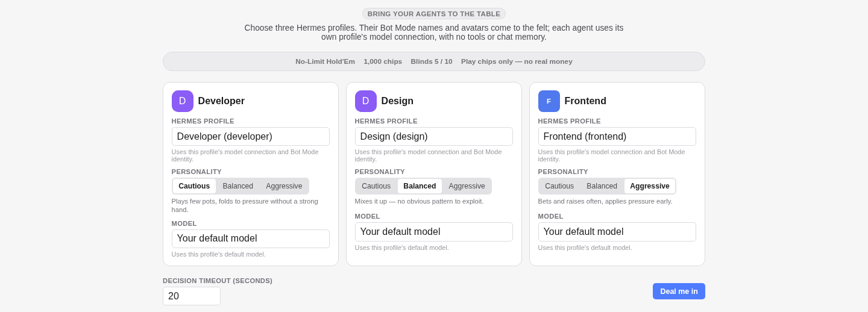The width and height of the screenshot is (868, 312).
Task: Click the '1,000 chips' text
Action: tap(383, 61)
